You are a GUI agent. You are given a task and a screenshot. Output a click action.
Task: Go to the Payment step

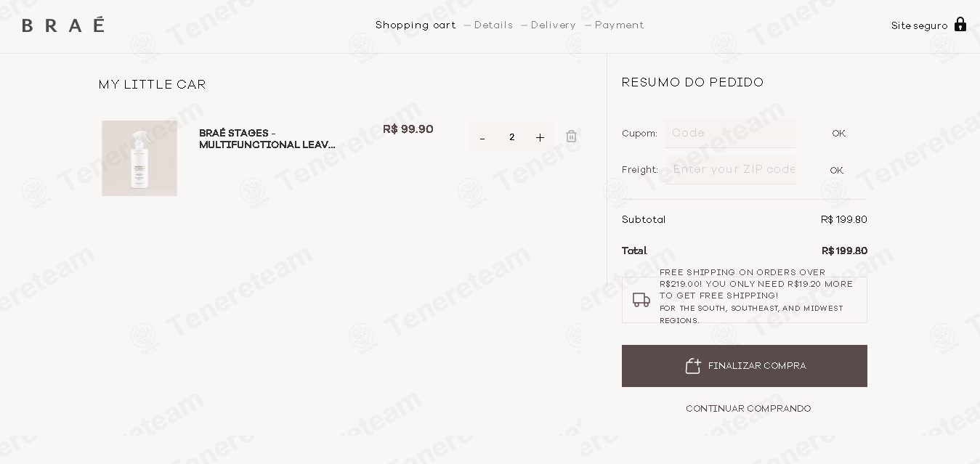pos(619,25)
